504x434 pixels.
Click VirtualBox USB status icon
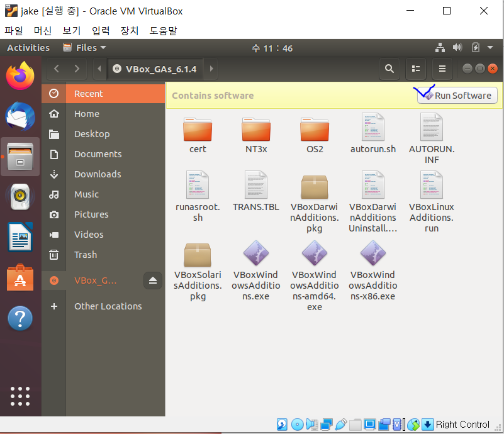pyautogui.click(x=340, y=425)
